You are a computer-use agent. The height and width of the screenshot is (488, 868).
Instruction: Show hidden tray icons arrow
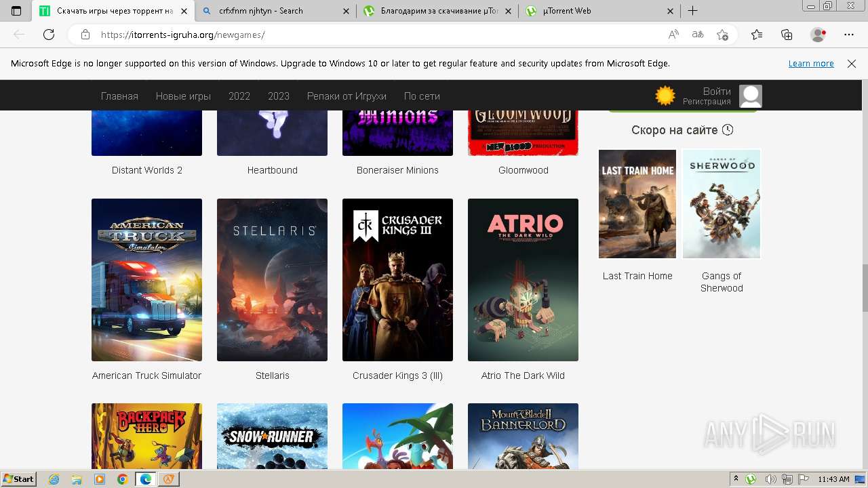[x=736, y=479]
